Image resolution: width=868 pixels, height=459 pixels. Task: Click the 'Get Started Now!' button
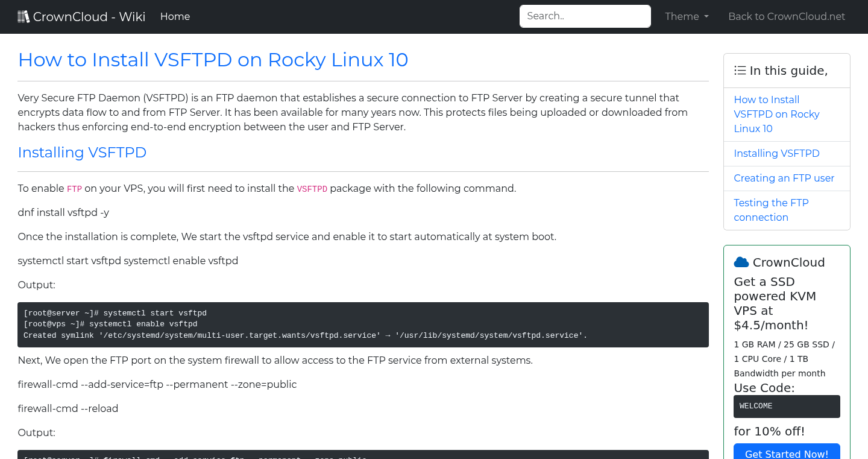click(787, 454)
